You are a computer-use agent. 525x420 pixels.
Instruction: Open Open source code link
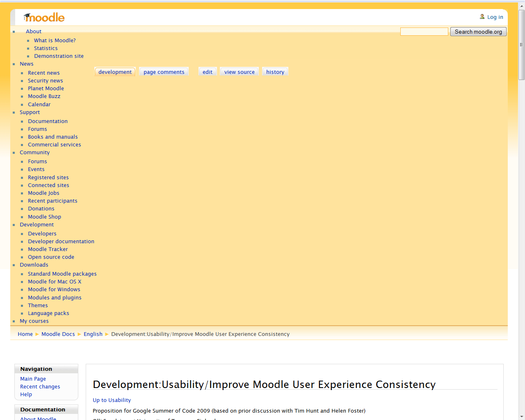tap(51, 257)
